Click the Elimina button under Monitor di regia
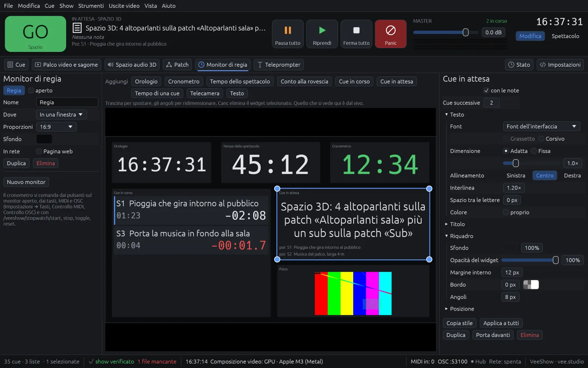Viewport: 588px width, 368px height. pyautogui.click(x=46, y=163)
